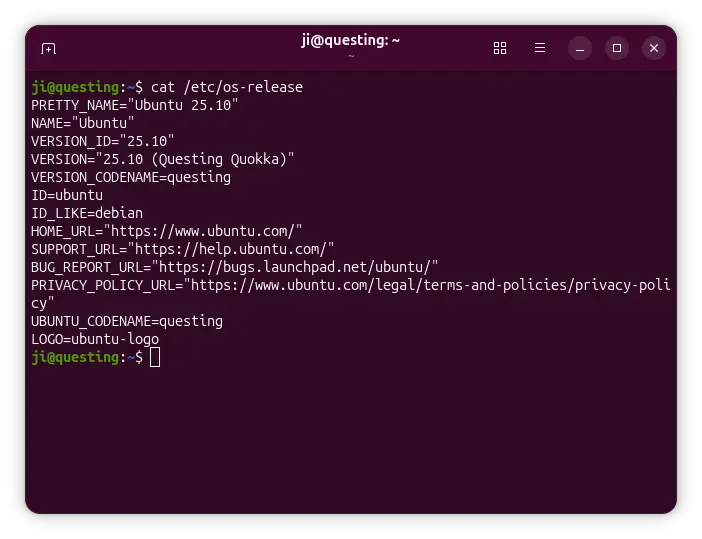
Task: Click the LOGO=ubuntu-logo output line
Action: [x=94, y=339]
